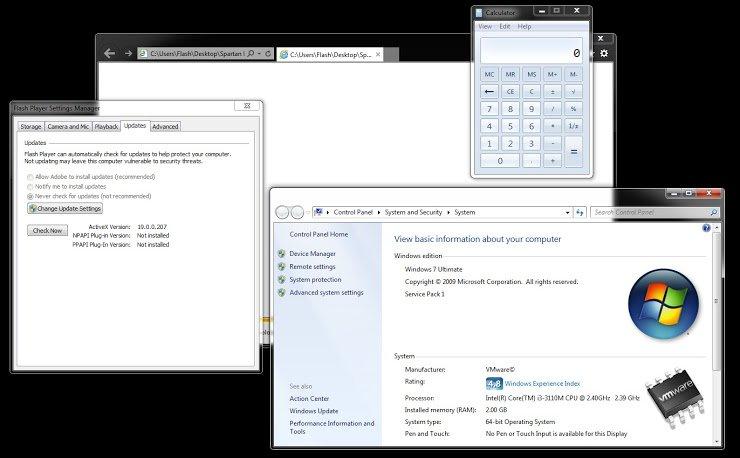740x458 pixels.
Task: Click the search magnifier in Control Panel
Action: click(713, 212)
